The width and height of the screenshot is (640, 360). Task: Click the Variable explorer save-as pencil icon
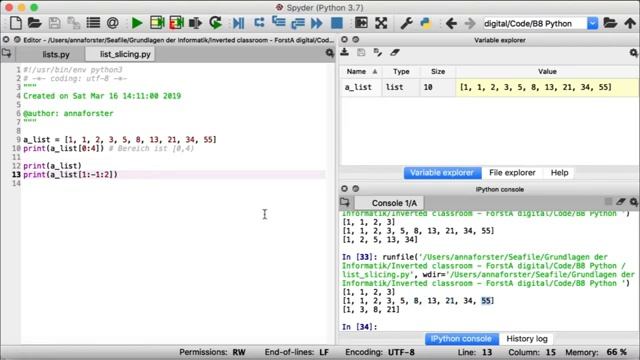tap(378, 52)
